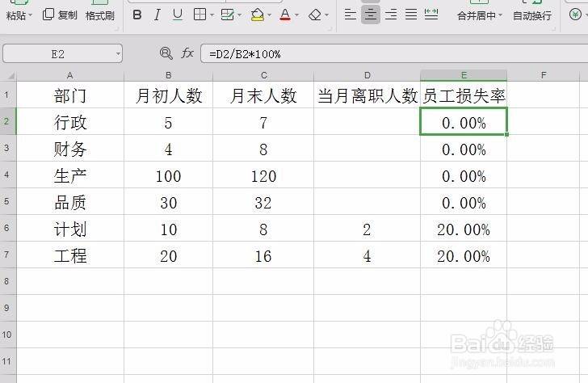This screenshot has width=588, height=383.
Task: Click the name box showing E2
Action: [58, 54]
